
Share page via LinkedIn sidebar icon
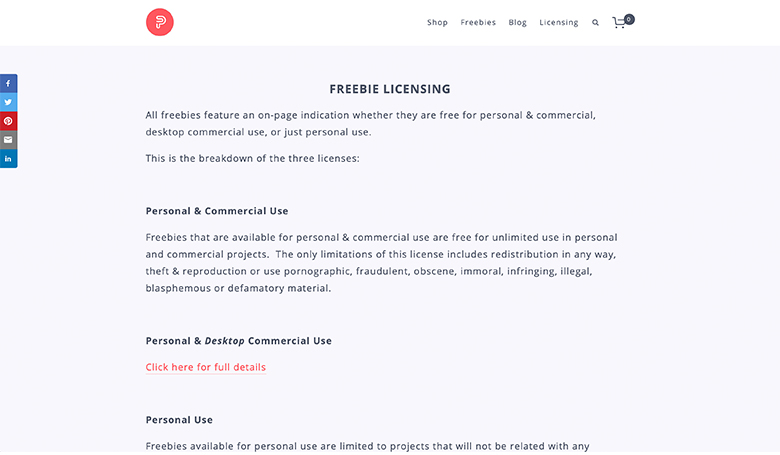pyautogui.click(x=8, y=159)
